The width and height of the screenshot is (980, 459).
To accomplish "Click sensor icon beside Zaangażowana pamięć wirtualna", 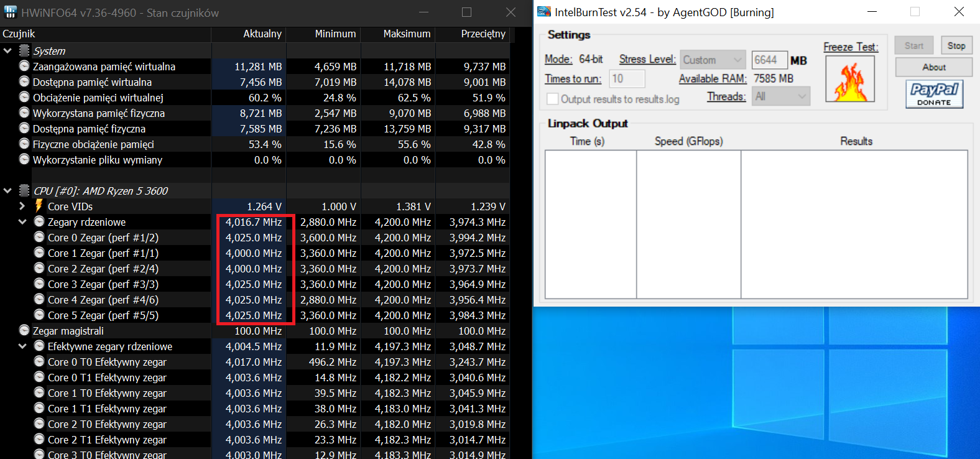I will [x=24, y=66].
